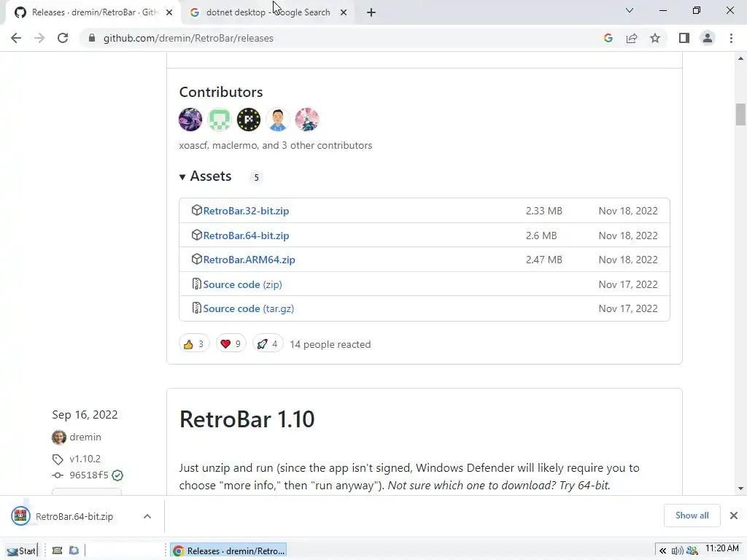Image resolution: width=747 pixels, height=560 pixels.
Task: Click the rocket reaction with 4
Action: tap(268, 344)
